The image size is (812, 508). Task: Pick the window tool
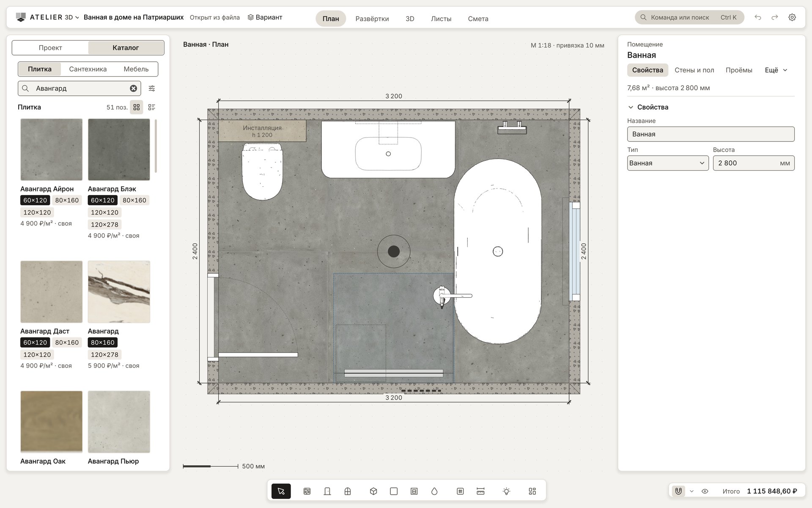348,491
